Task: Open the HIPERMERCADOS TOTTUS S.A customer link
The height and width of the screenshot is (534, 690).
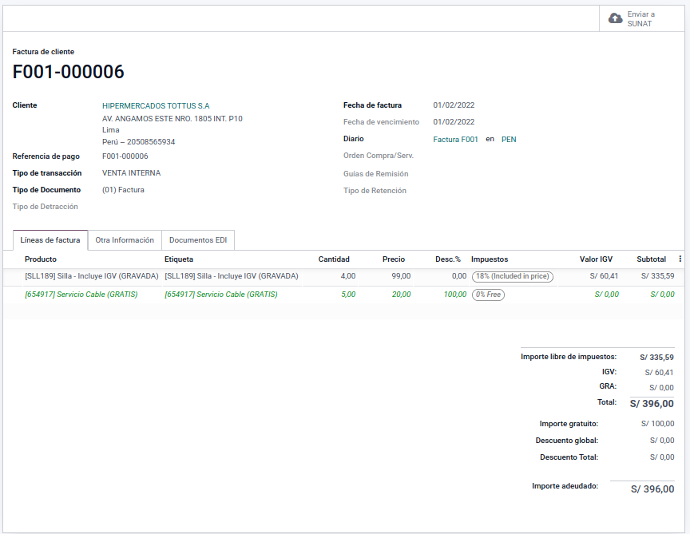Action: 155,105
